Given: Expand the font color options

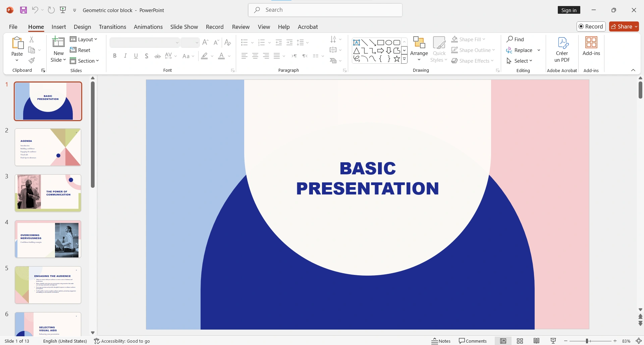Looking at the screenshot, I should 229,56.
